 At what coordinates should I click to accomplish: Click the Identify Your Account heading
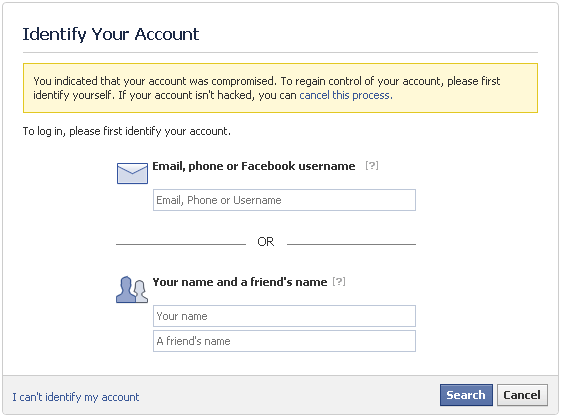tap(111, 34)
